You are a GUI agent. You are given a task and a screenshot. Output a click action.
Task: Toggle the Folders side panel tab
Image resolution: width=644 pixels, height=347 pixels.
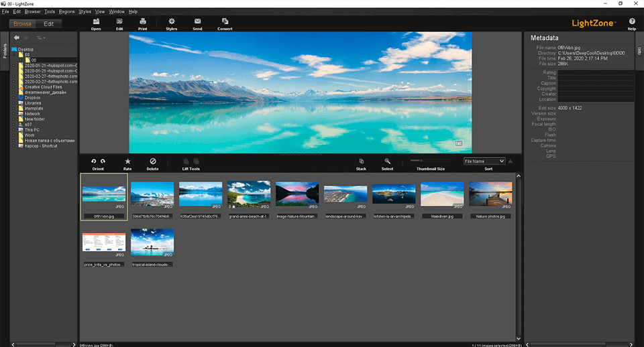5,52
